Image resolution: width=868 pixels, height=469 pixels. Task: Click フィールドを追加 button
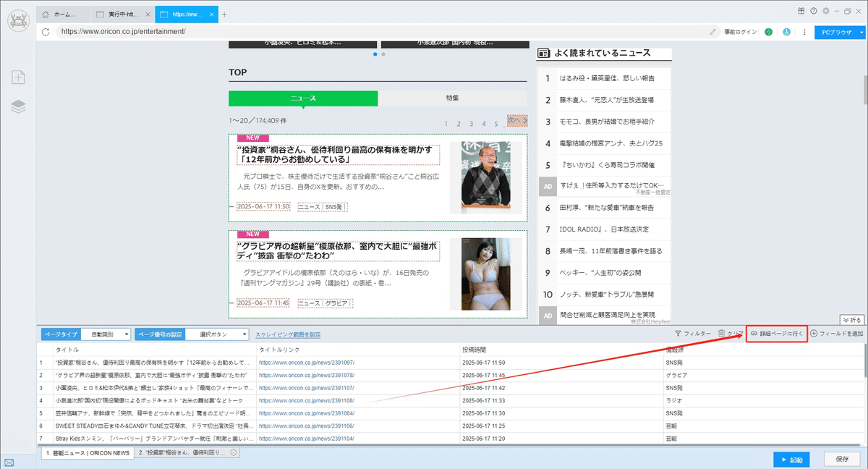(x=836, y=334)
